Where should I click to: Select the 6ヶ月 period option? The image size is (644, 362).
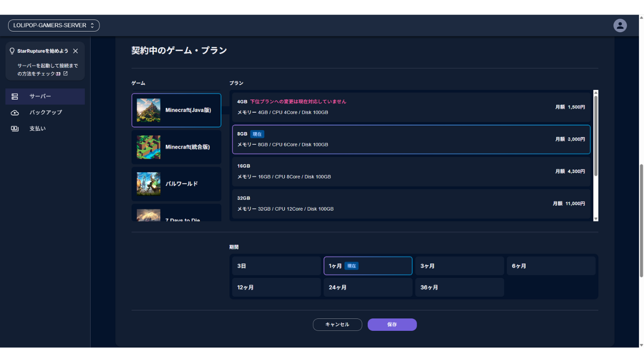551,266
